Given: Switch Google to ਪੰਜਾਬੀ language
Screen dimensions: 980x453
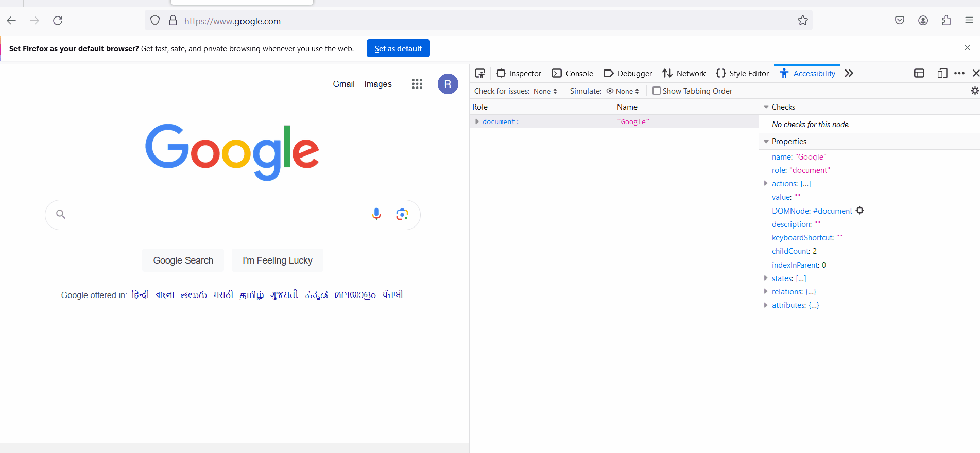Looking at the screenshot, I should [392, 294].
